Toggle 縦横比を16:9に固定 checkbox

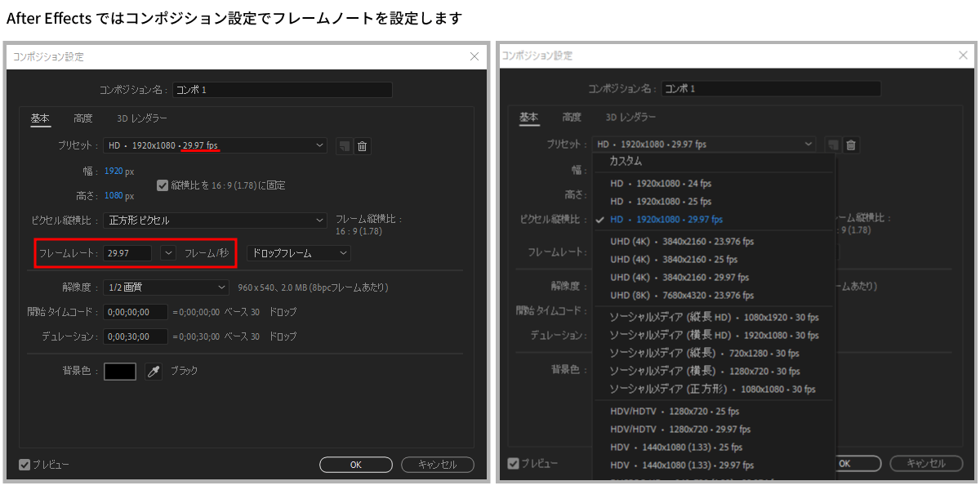pyautogui.click(x=162, y=185)
